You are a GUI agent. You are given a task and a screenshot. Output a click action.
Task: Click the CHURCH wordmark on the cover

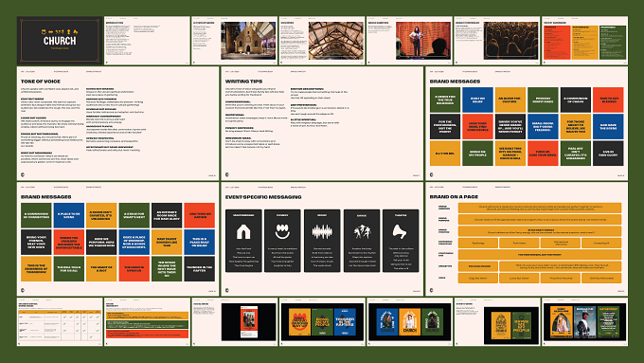[x=60, y=41]
